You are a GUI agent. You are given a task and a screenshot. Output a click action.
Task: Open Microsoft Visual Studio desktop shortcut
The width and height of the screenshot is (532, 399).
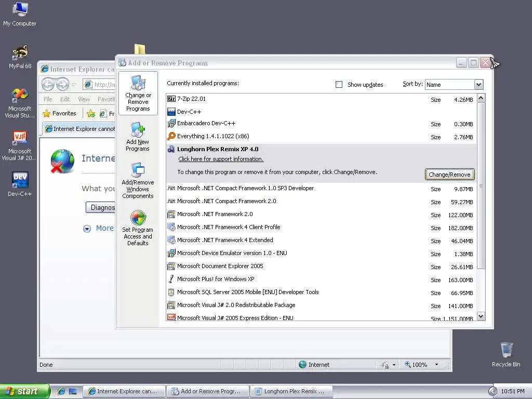(20, 103)
